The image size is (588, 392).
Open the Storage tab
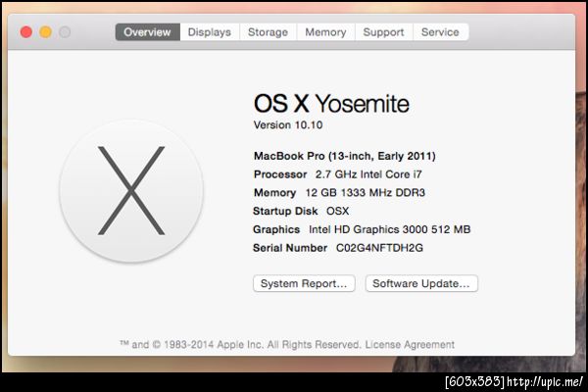[268, 32]
